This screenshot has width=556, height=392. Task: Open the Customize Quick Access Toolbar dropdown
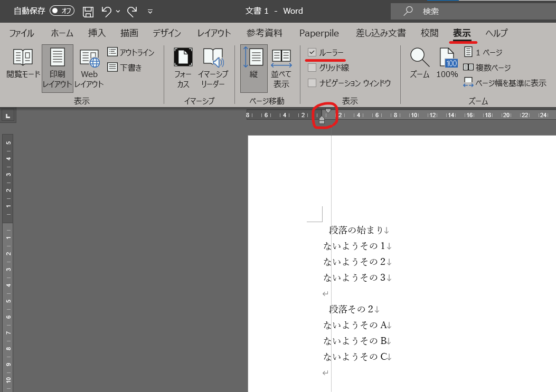tap(150, 12)
